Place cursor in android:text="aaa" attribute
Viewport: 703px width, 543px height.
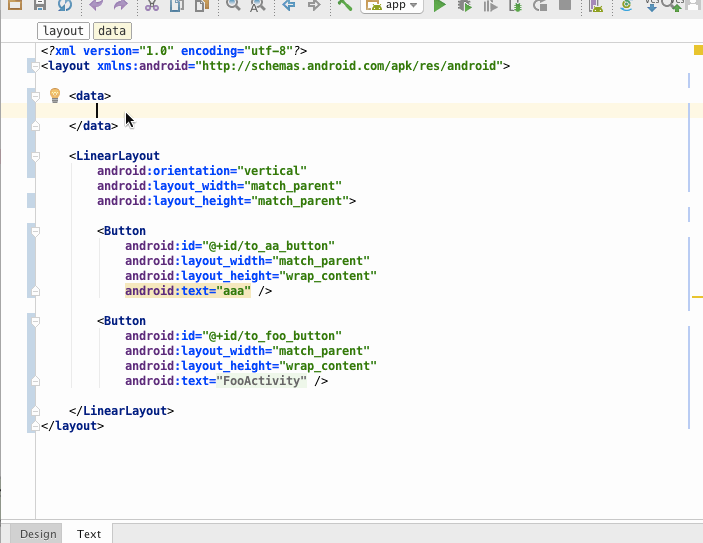[x=187, y=291]
